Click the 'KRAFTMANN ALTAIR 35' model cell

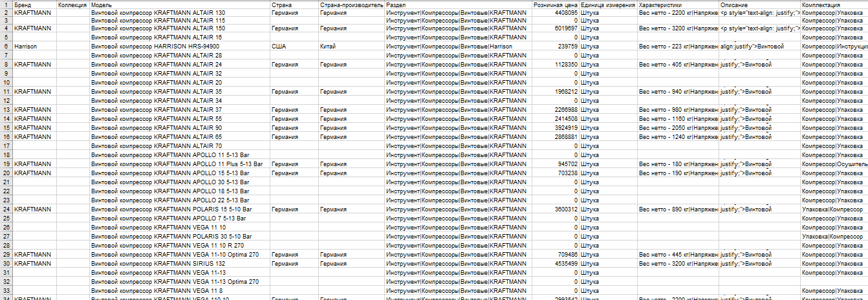point(180,92)
